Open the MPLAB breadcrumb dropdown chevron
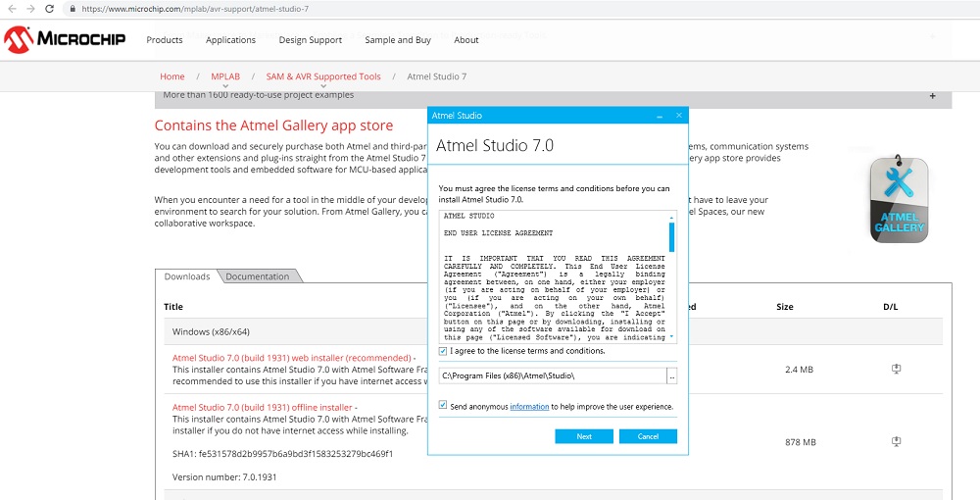The width and height of the screenshot is (980, 500). (225, 86)
